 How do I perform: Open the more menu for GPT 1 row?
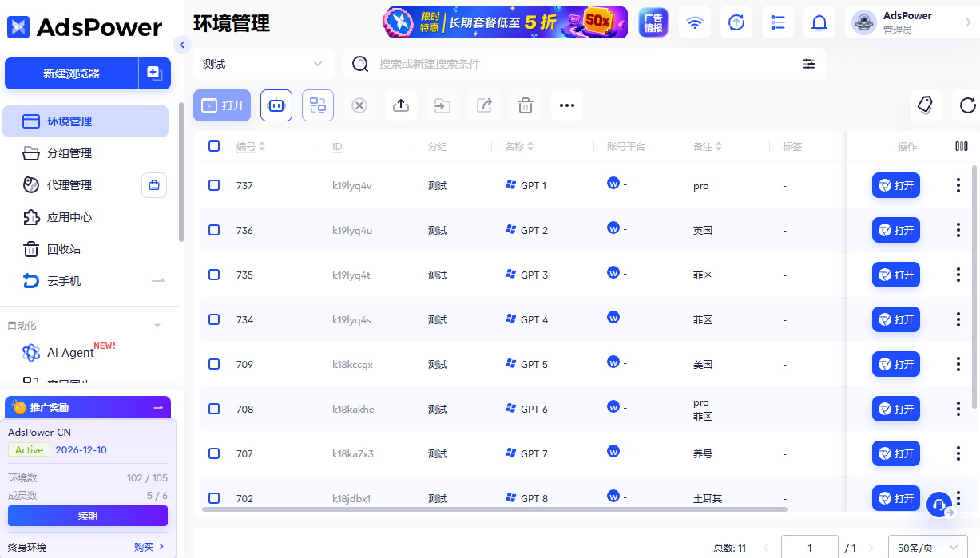tap(958, 185)
